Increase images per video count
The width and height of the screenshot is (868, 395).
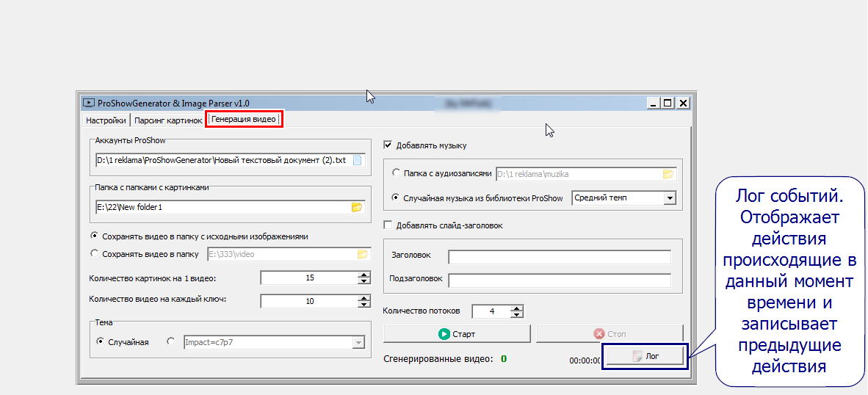tap(364, 275)
